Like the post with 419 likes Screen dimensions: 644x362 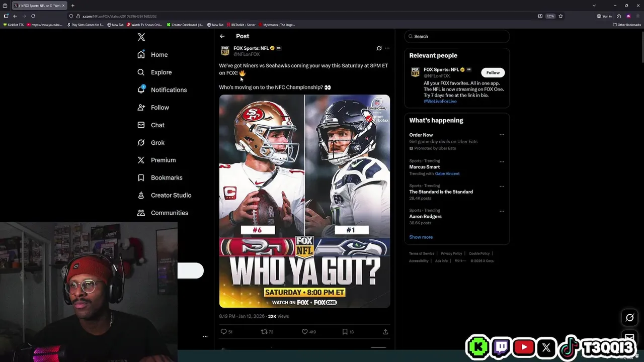(304, 332)
